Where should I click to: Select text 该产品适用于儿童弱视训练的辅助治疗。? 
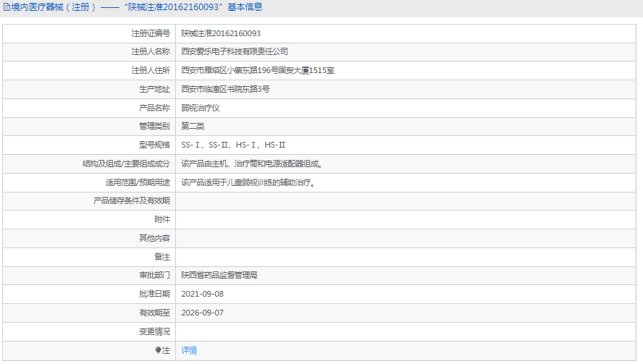[x=249, y=182]
